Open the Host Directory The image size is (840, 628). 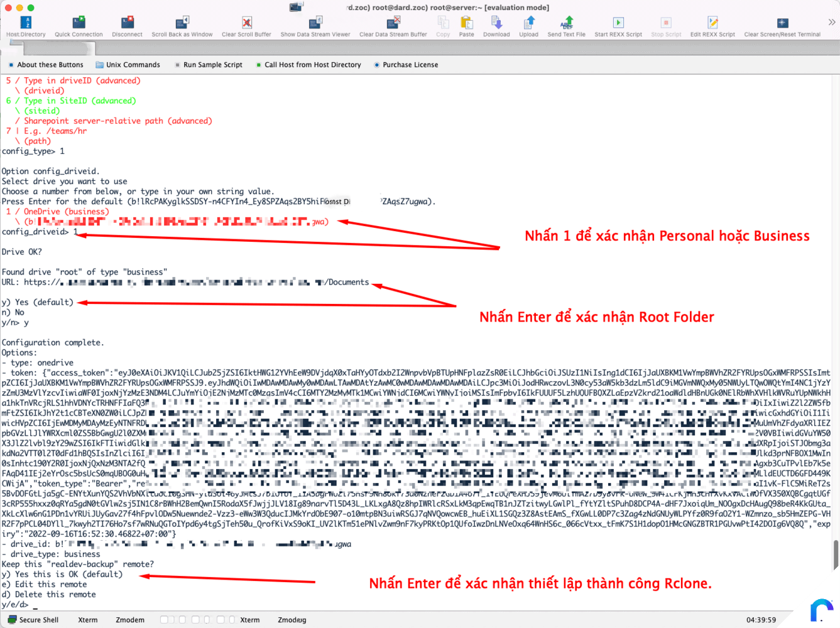[26, 26]
